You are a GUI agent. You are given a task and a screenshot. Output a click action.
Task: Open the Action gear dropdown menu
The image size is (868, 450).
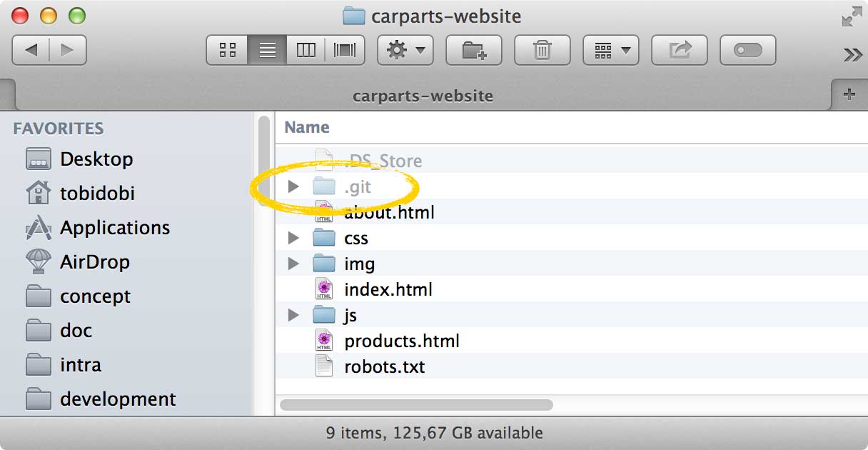coord(405,50)
